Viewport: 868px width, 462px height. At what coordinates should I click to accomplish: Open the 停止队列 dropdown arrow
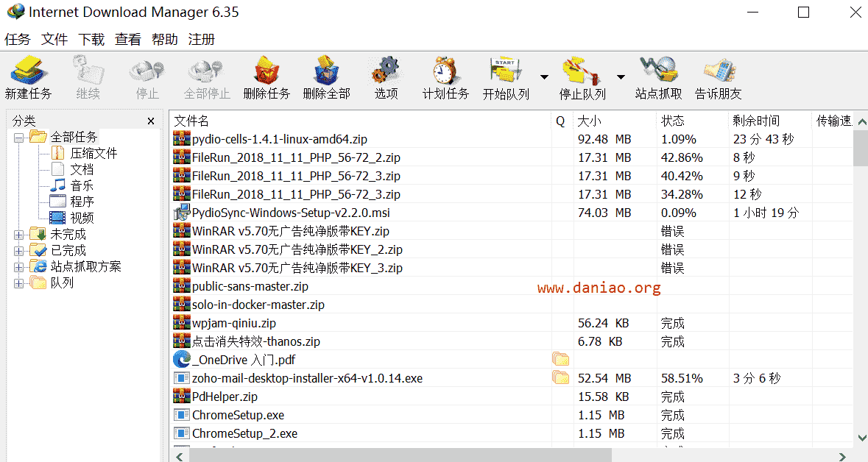(x=621, y=77)
